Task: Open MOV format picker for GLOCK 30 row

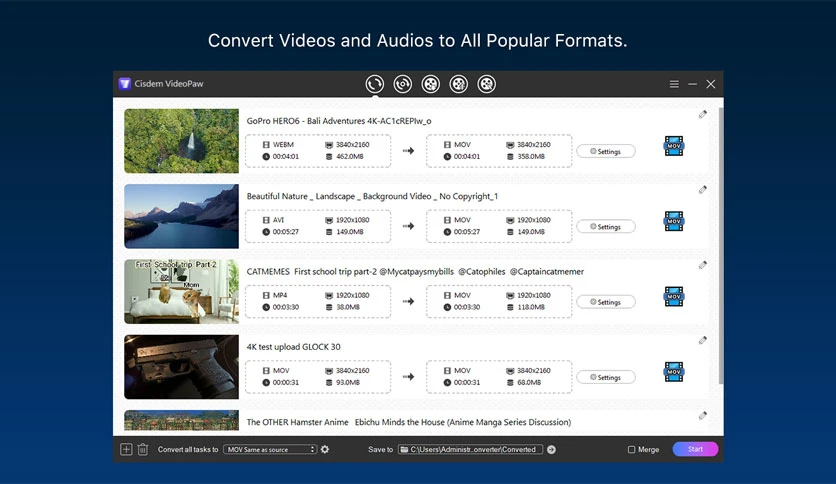Action: (674, 372)
